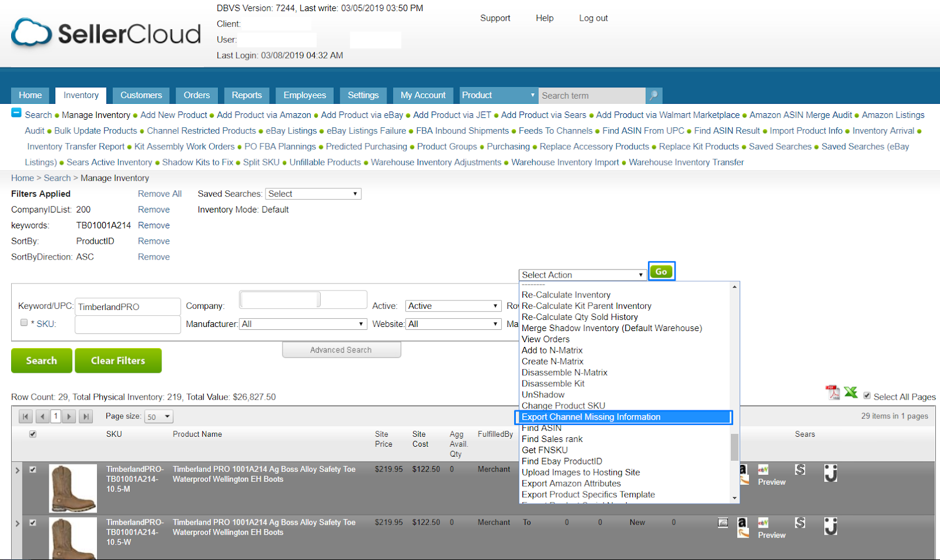Toggle the Select All Pages checkbox
Screen dimensions: 940x560
point(867,396)
